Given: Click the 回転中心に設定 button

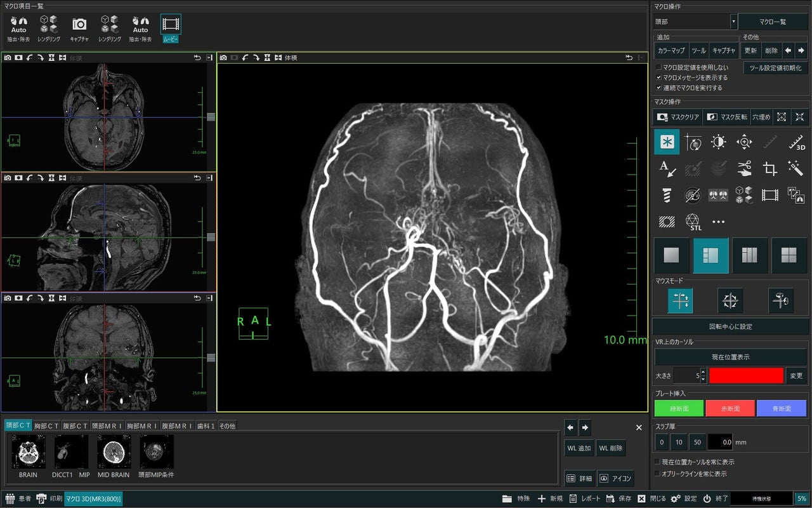Looking at the screenshot, I should point(730,326).
